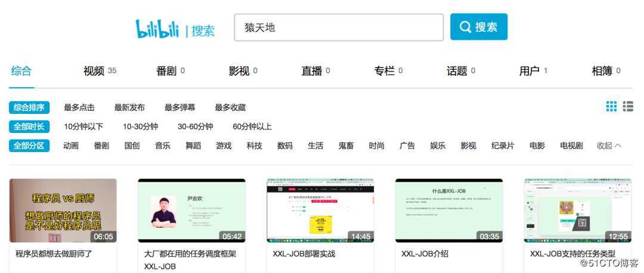The image size is (644, 273).
Task: Filter by 电视剧 category
Action: (571, 145)
